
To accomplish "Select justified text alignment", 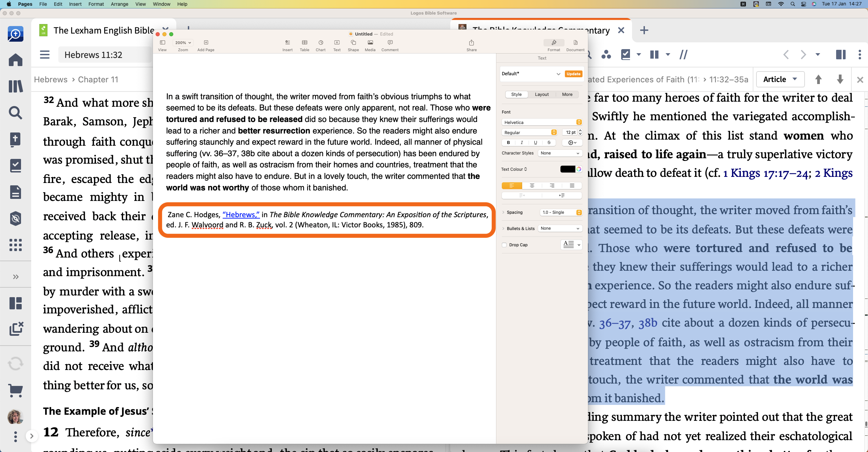I will 572,186.
